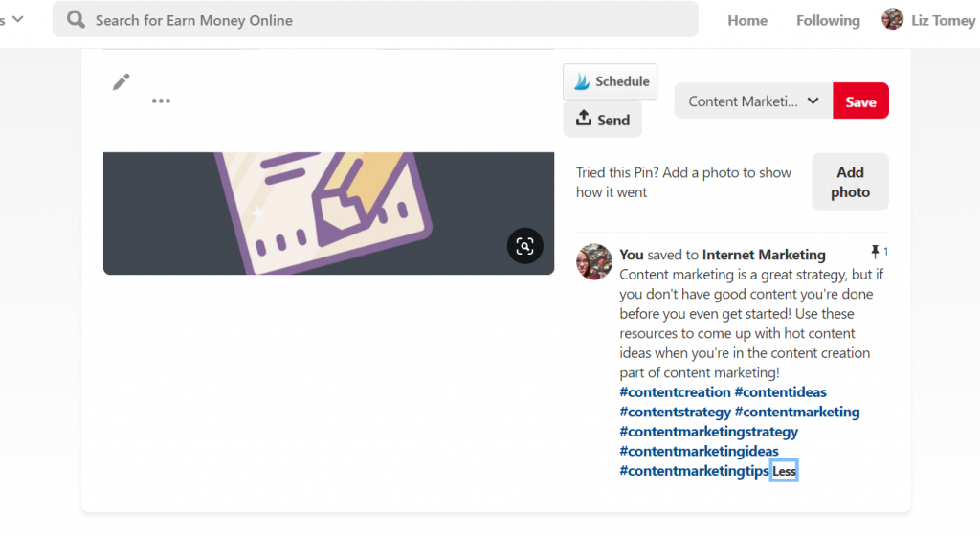Expand the Content Marketing board dropdown
This screenshot has width=980, height=536.
[x=753, y=101]
